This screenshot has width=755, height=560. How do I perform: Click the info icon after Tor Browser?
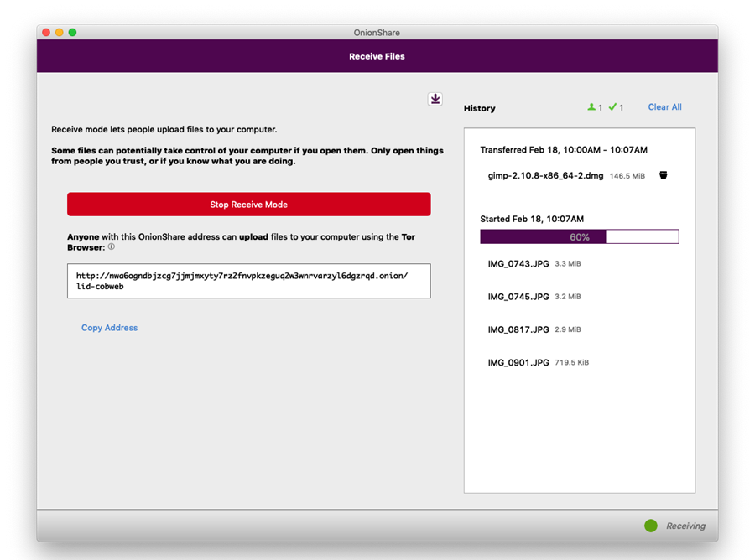(112, 246)
